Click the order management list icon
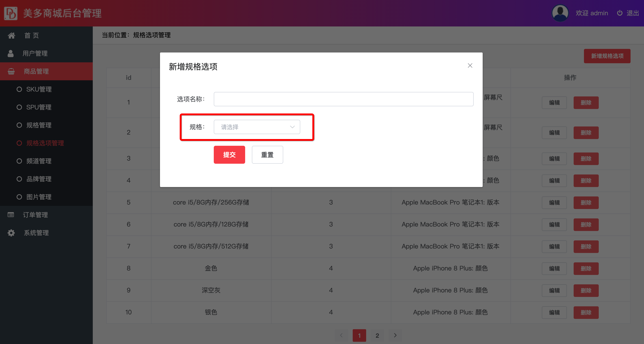644x344 pixels. click(x=11, y=215)
